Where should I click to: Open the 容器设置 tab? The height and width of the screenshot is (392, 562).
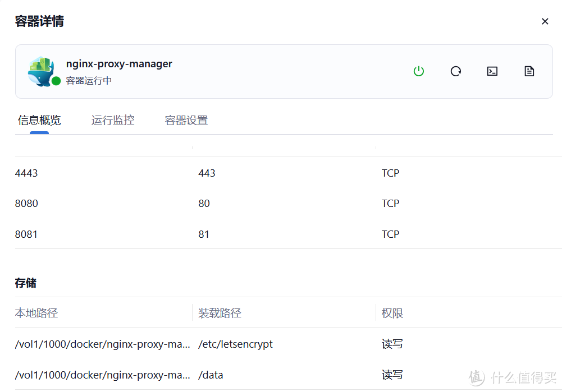186,120
